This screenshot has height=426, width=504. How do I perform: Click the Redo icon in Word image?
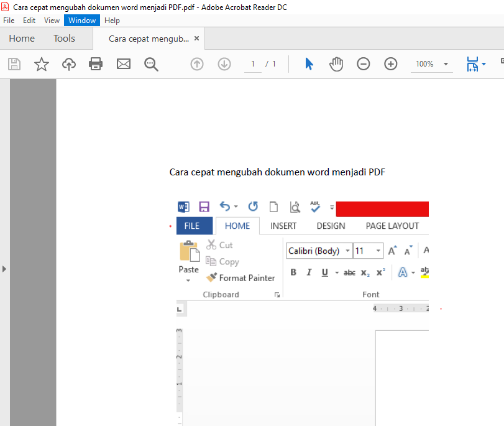point(253,206)
